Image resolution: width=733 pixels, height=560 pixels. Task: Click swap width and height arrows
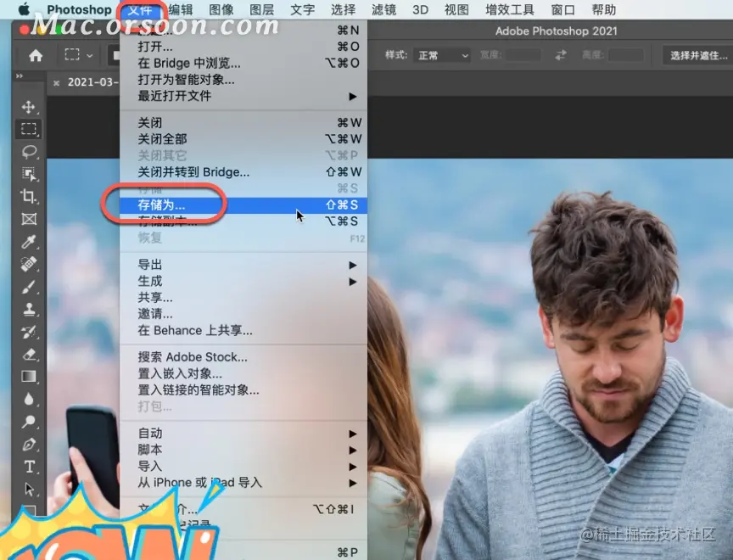pyautogui.click(x=561, y=55)
